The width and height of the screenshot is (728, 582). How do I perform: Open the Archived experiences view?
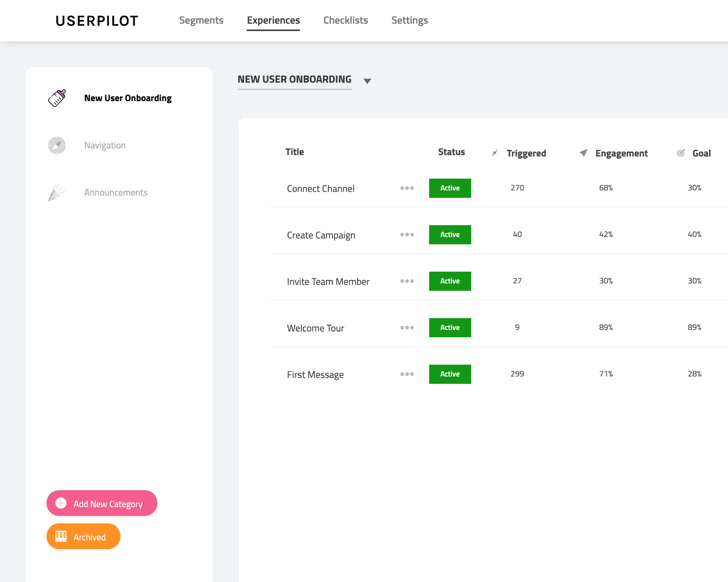pos(83,536)
